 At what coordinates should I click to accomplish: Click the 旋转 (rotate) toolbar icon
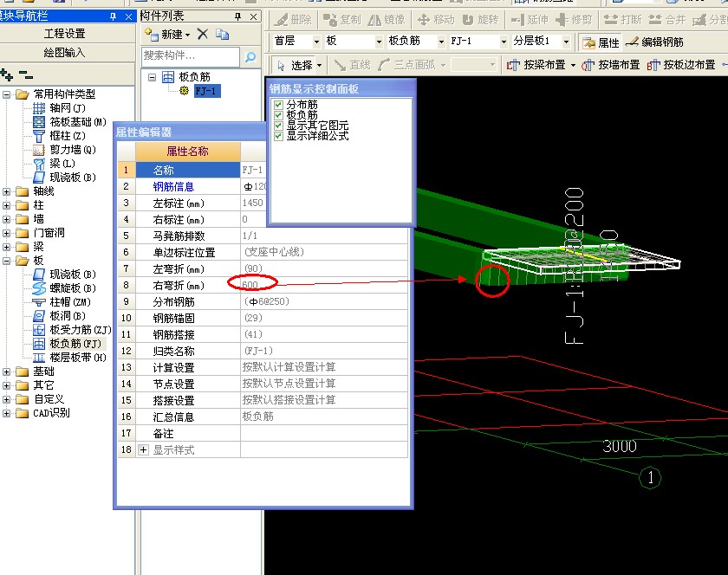tap(480, 20)
